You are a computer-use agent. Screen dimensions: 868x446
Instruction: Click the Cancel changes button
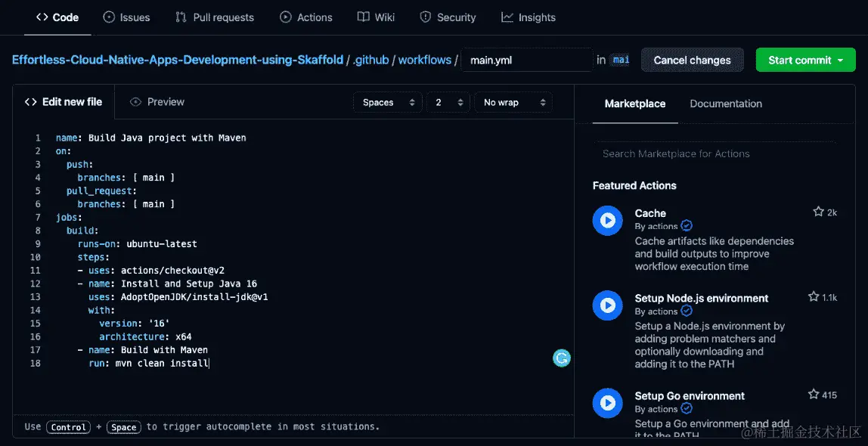pyautogui.click(x=692, y=60)
